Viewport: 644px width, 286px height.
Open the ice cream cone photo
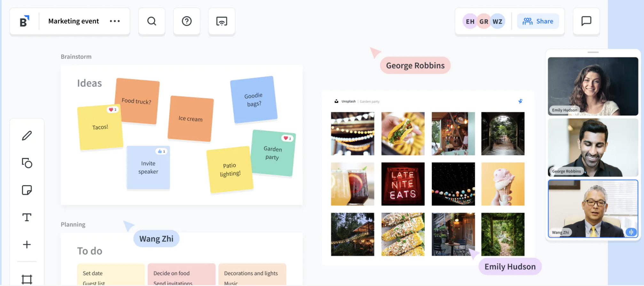click(x=503, y=184)
